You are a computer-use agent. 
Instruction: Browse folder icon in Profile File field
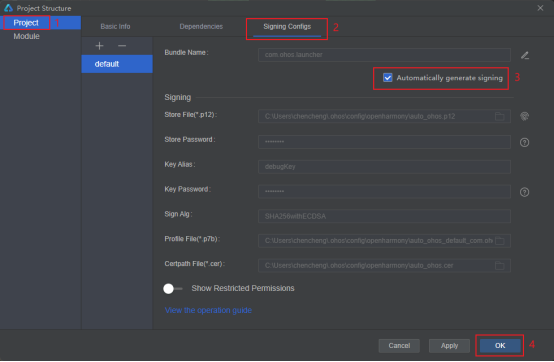click(500, 241)
